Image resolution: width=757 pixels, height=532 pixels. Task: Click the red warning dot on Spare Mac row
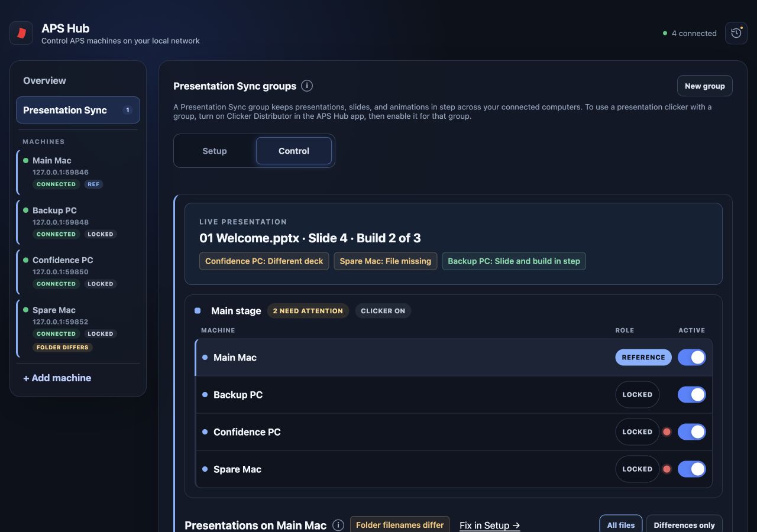[x=667, y=469]
